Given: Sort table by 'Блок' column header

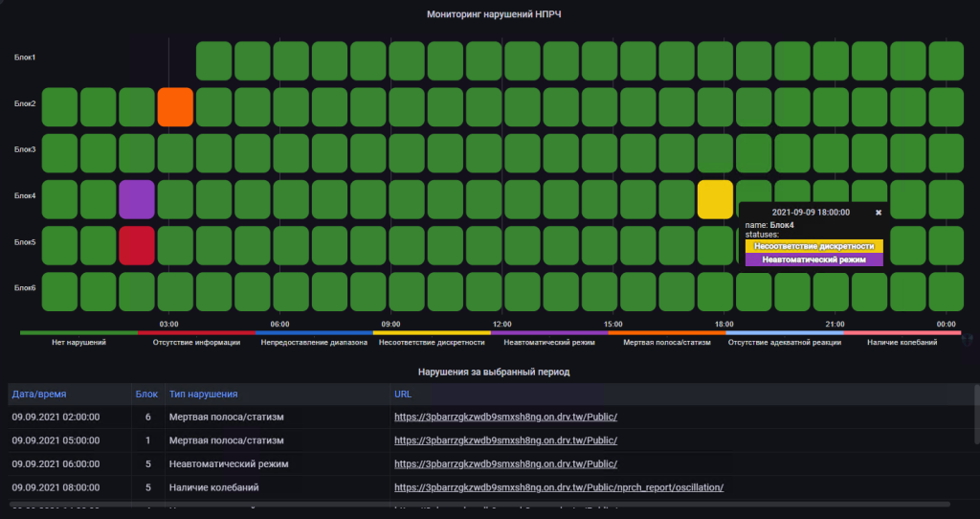Looking at the screenshot, I should coord(146,394).
